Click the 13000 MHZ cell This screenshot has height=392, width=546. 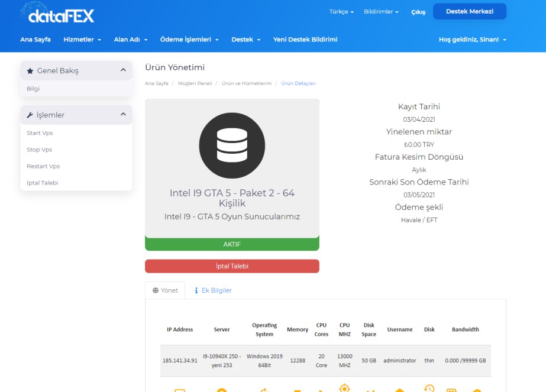pyautogui.click(x=344, y=361)
